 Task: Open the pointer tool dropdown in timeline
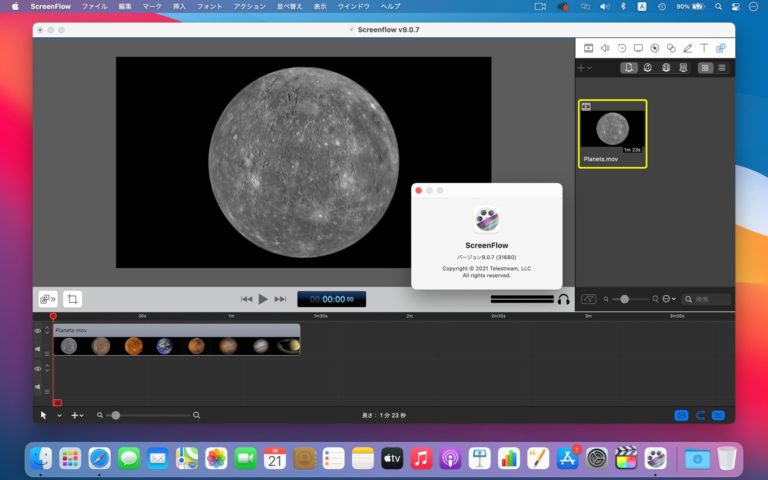59,415
